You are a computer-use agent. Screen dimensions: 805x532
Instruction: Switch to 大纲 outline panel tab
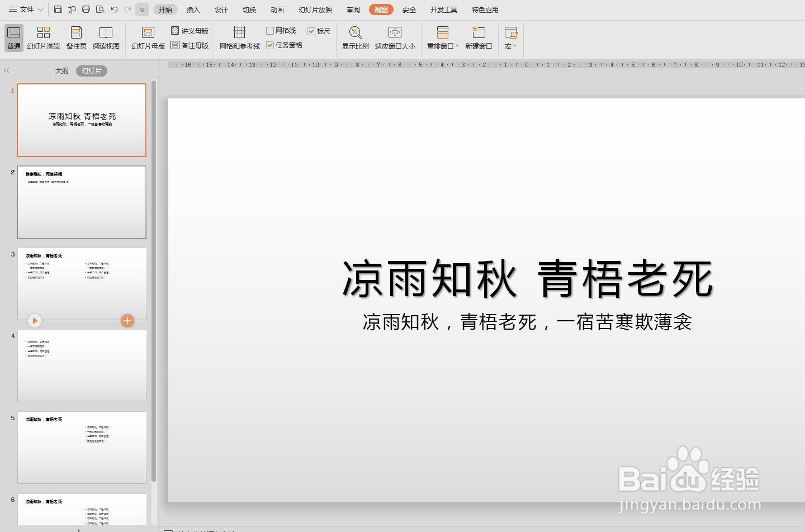(62, 71)
